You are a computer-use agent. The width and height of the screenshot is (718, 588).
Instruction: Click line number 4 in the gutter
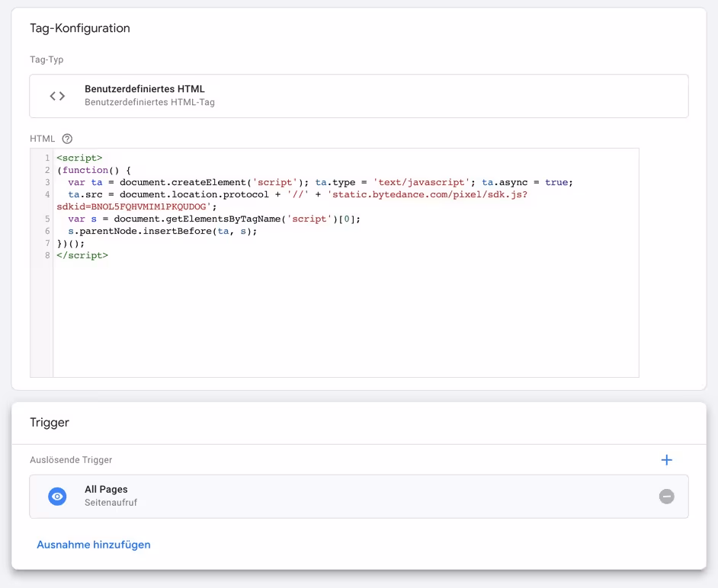pyautogui.click(x=47, y=194)
